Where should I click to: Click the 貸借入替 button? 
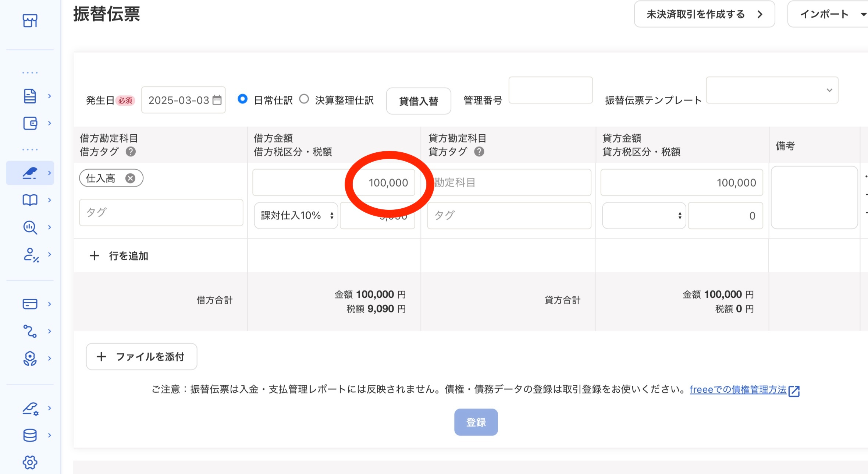pos(418,101)
